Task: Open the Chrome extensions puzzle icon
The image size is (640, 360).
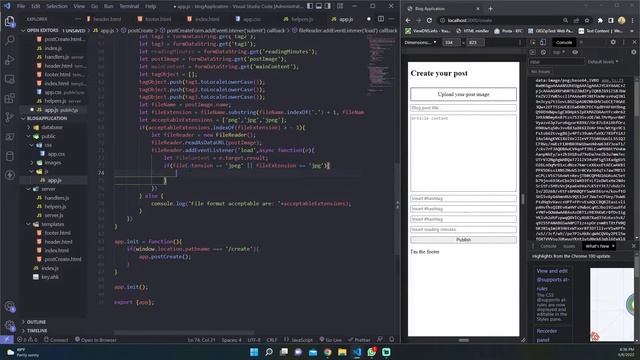Action: pos(600,20)
